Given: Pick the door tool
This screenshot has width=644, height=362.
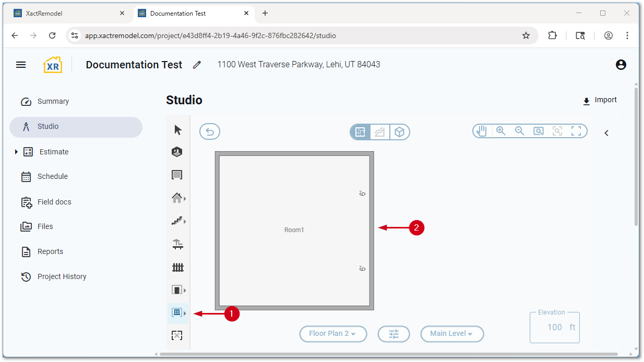Looking at the screenshot, I should (177, 290).
